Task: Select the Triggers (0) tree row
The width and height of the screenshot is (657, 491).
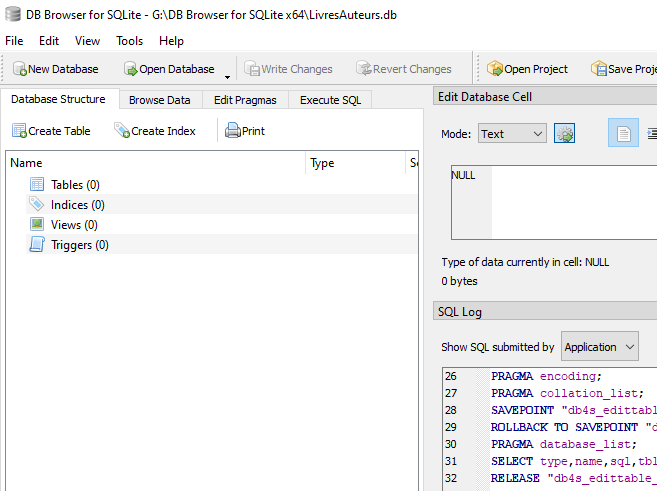Action: [x=222, y=245]
